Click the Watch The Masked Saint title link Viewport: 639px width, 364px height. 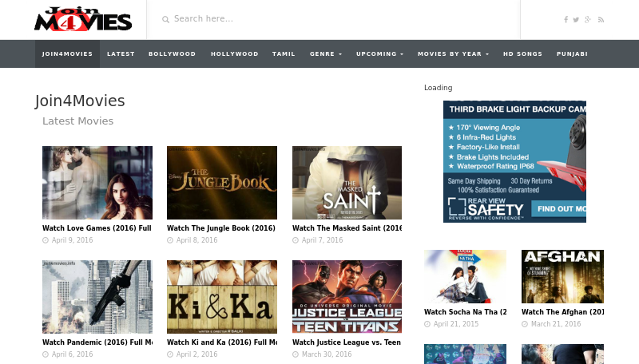click(x=347, y=228)
